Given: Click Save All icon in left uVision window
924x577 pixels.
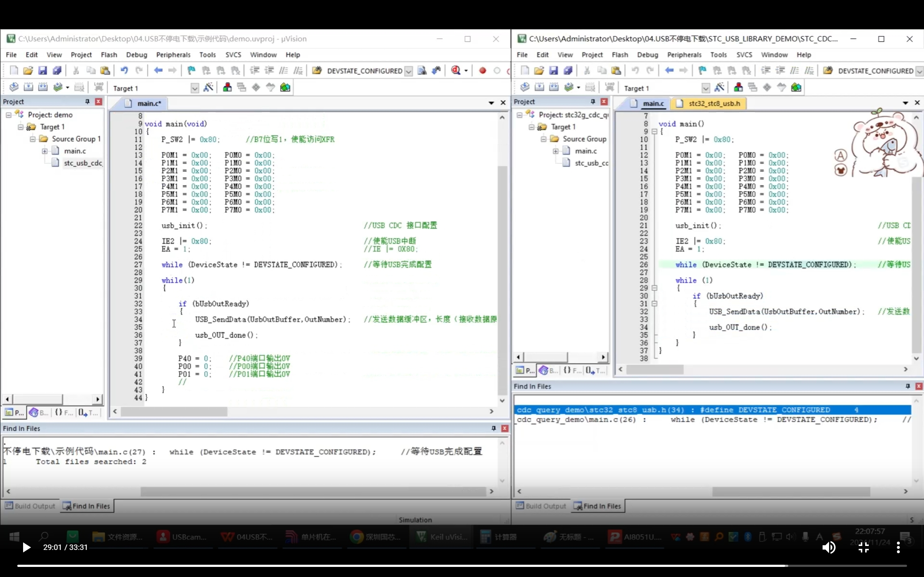Looking at the screenshot, I should pyautogui.click(x=57, y=71).
